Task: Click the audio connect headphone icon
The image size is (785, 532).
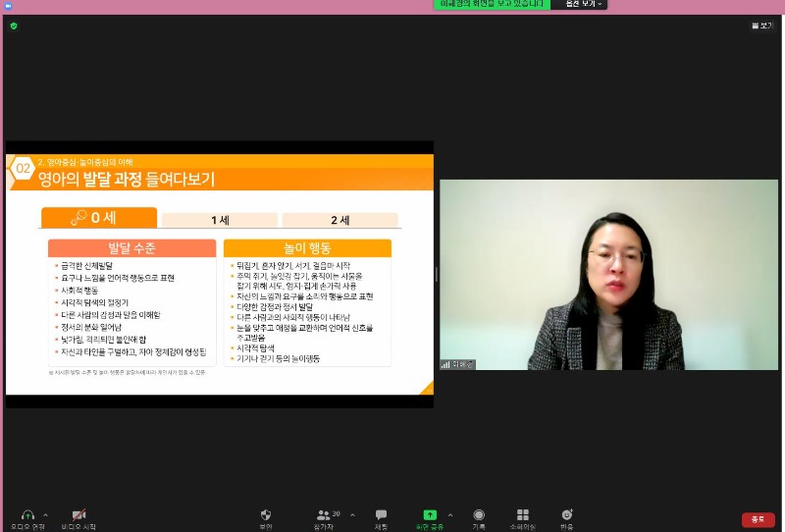Action: [x=26, y=515]
